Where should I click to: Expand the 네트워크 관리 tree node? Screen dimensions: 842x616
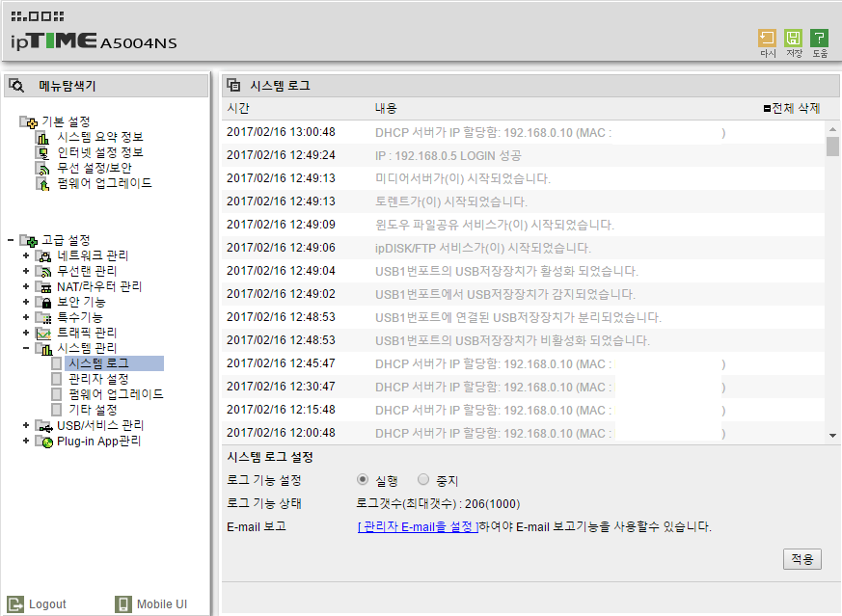pyautogui.click(x=26, y=256)
